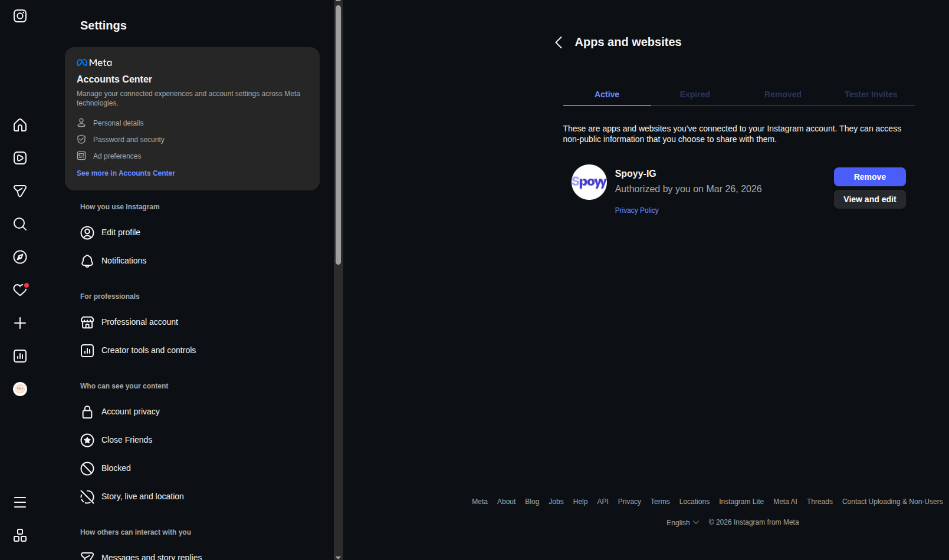949x560 pixels.
Task: Click Creator tools and controls chart icon
Action: pyautogui.click(x=87, y=351)
